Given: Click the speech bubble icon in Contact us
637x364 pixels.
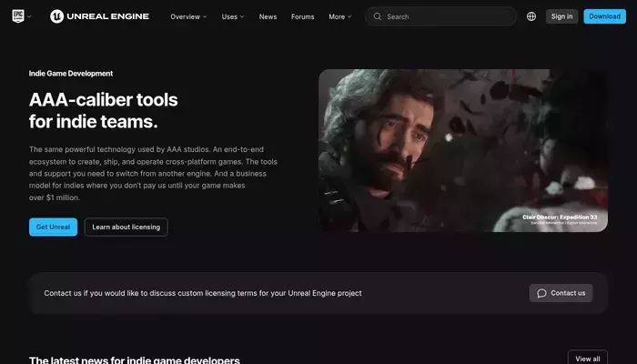Looking at the screenshot, I should click(541, 293).
